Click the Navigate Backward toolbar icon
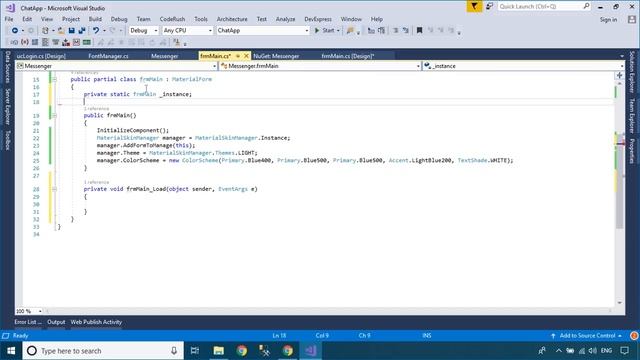640x360 pixels. tap(15, 31)
